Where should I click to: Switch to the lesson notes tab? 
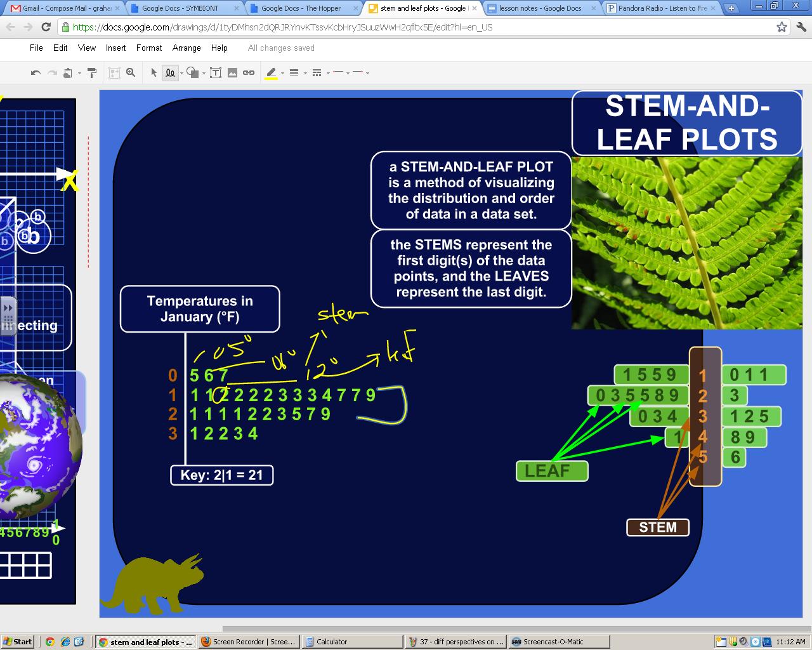point(540,8)
